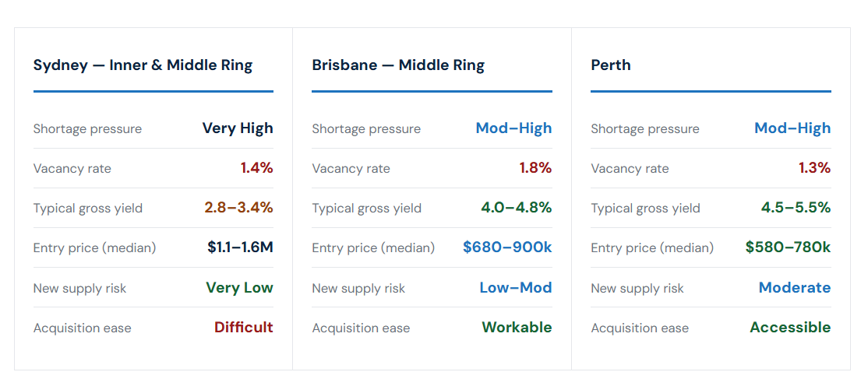Click the Sydney — Inner & Middle Ring heading

point(143,65)
